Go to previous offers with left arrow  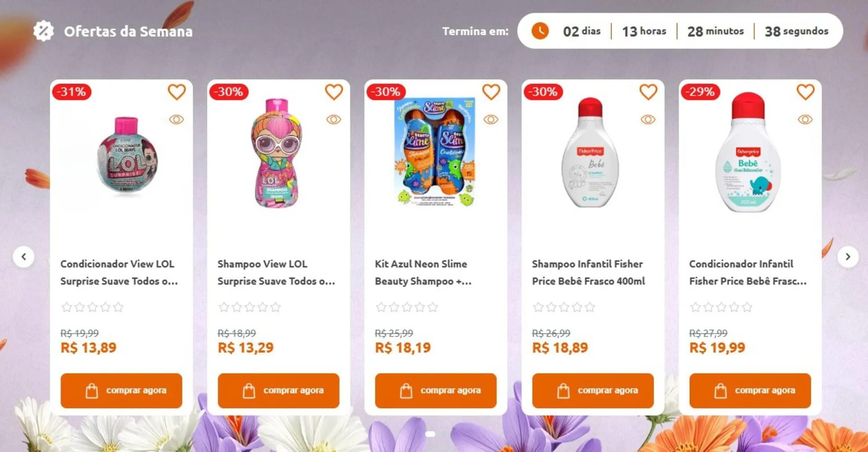tap(24, 257)
